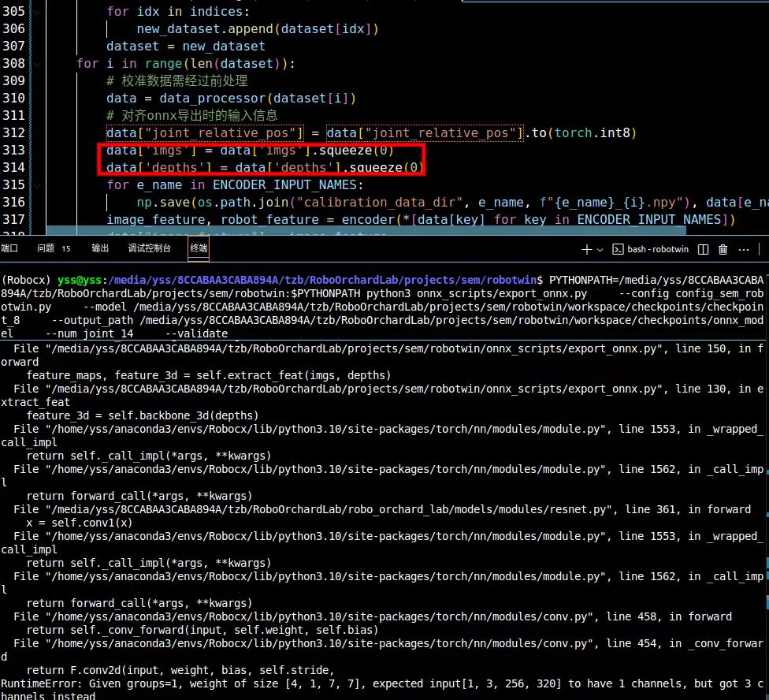Open the 调试控制台 tab
Viewport: 769px width, 700px height.
[149, 248]
